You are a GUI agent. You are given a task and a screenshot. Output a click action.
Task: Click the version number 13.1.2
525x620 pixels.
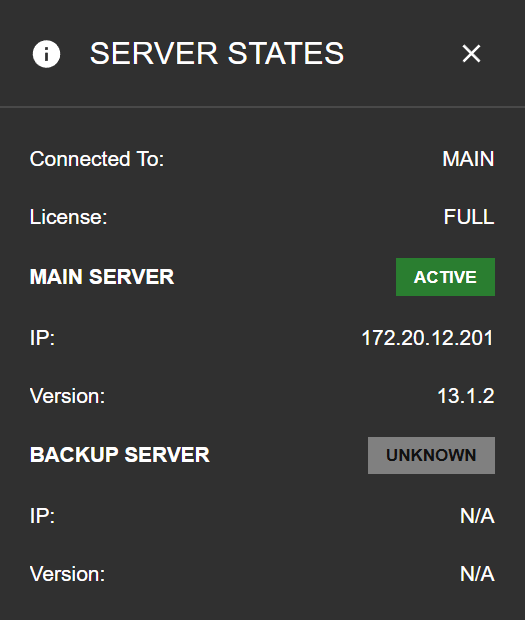pyautogui.click(x=466, y=396)
